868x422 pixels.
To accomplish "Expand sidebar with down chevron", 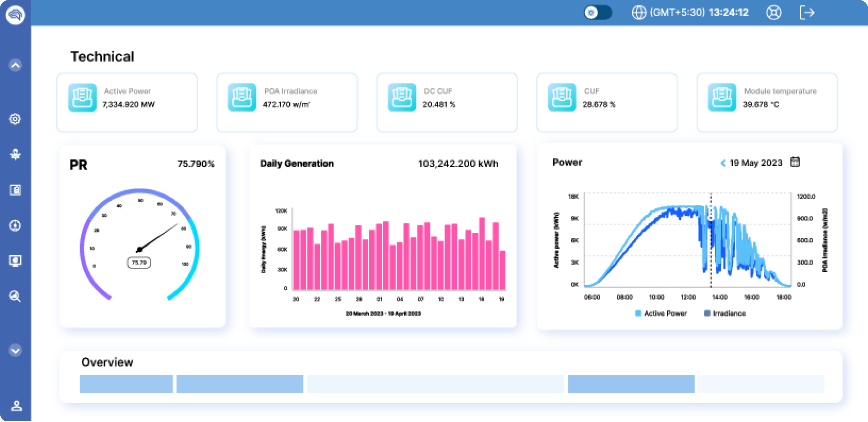I will click(15, 350).
